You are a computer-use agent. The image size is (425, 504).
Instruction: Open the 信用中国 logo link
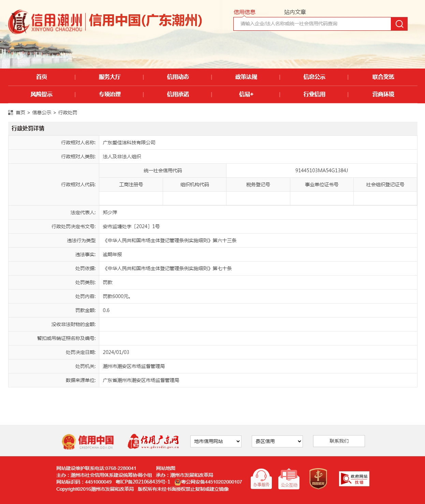coord(88,441)
